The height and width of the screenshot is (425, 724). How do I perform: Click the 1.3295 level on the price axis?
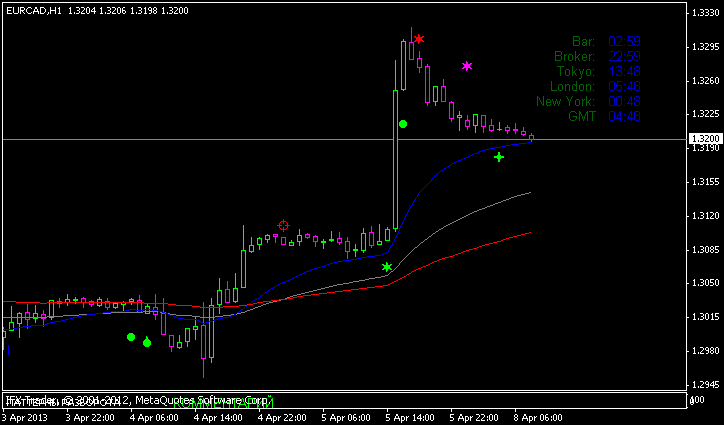(x=706, y=46)
